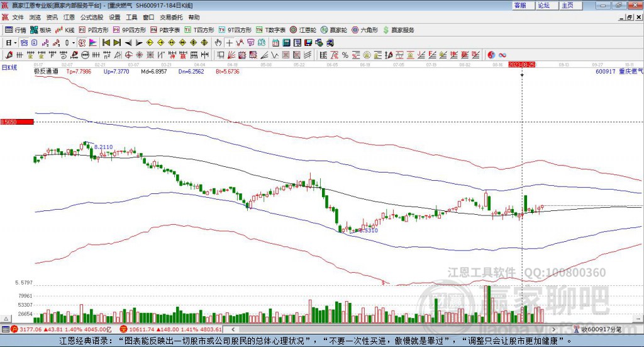
Task: Open the 江恩 menu
Action: (69, 17)
